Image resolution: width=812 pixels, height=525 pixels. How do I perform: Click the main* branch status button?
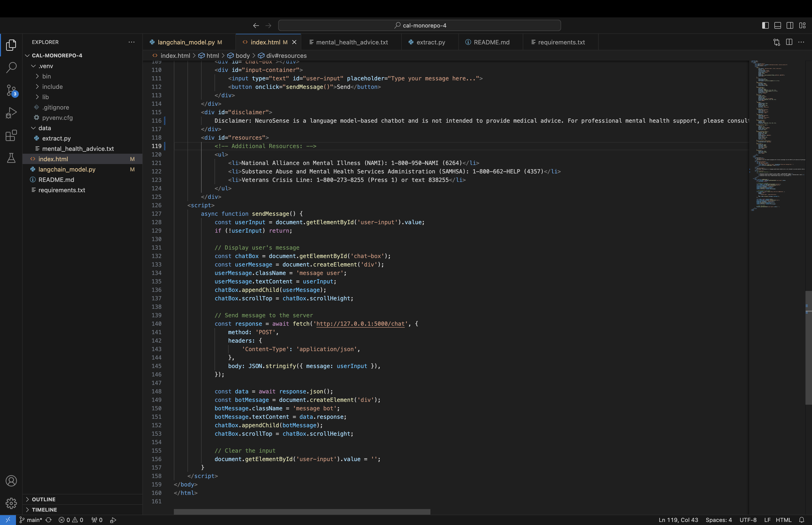[x=31, y=520]
